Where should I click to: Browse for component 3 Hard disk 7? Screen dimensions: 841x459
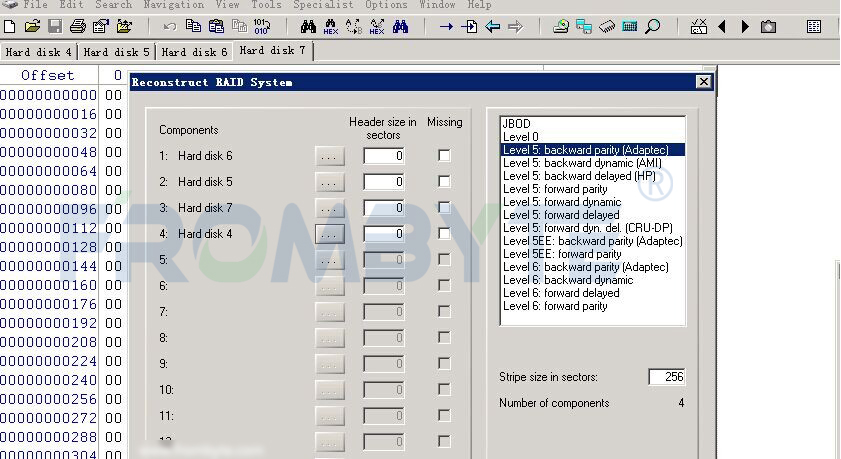[329, 208]
